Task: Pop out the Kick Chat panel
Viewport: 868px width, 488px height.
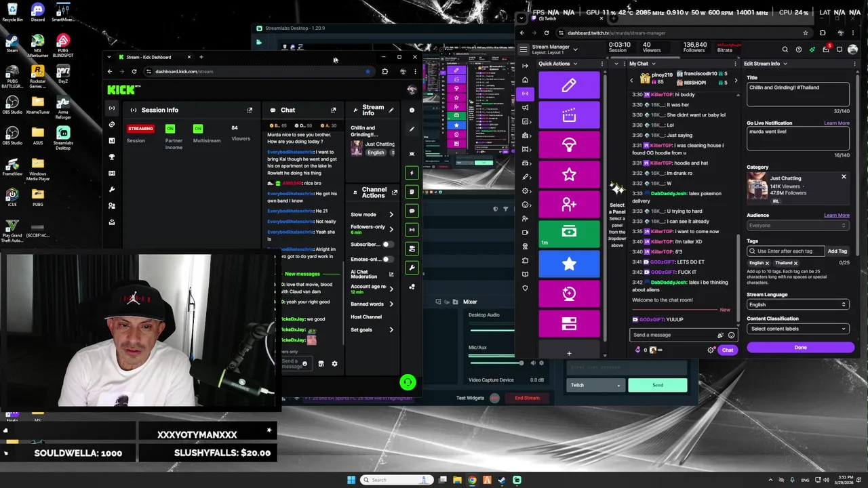Action: click(333, 110)
